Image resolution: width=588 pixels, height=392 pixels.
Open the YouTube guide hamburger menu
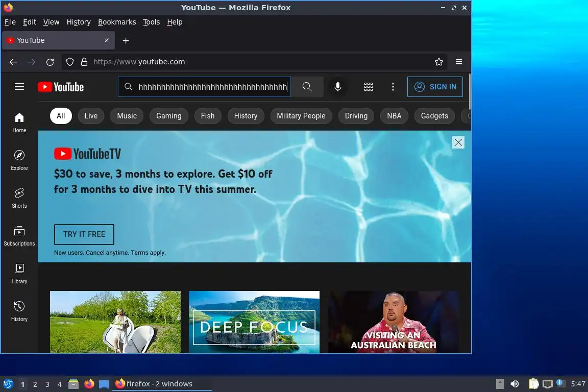19,87
